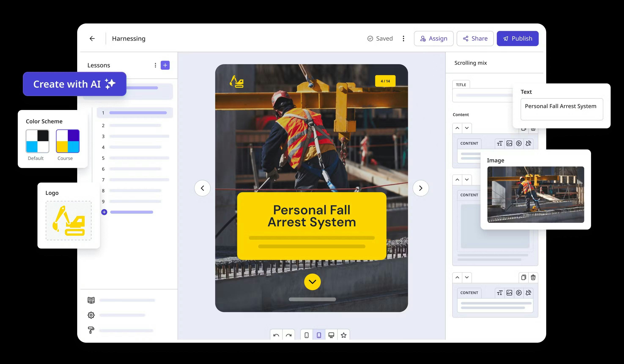Image resolution: width=624 pixels, height=364 pixels.
Task: Expand lessons list panel options menu
Action: click(155, 65)
